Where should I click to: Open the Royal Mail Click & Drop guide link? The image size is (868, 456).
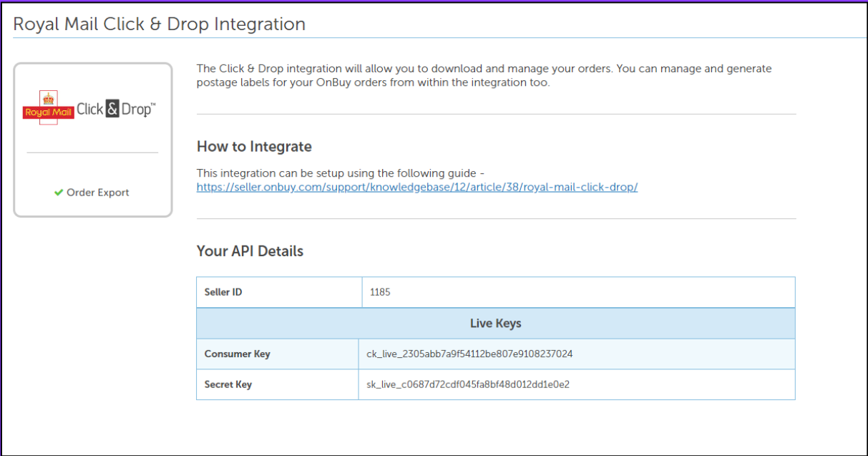416,187
